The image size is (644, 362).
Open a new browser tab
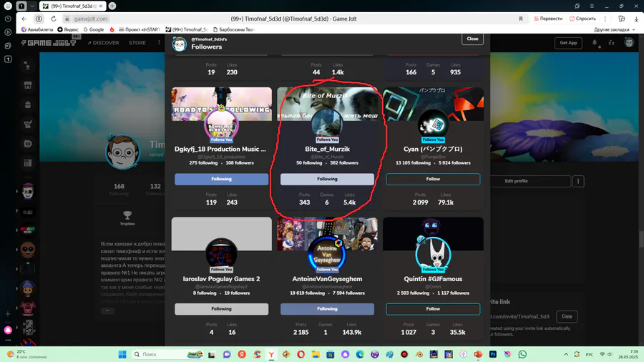click(x=112, y=6)
